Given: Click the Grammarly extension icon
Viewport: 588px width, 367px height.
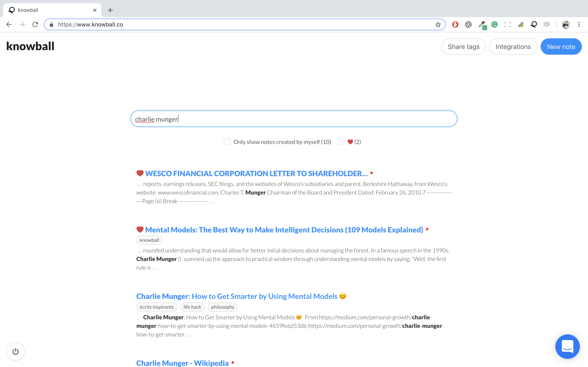Looking at the screenshot, I should pyautogui.click(x=494, y=24).
